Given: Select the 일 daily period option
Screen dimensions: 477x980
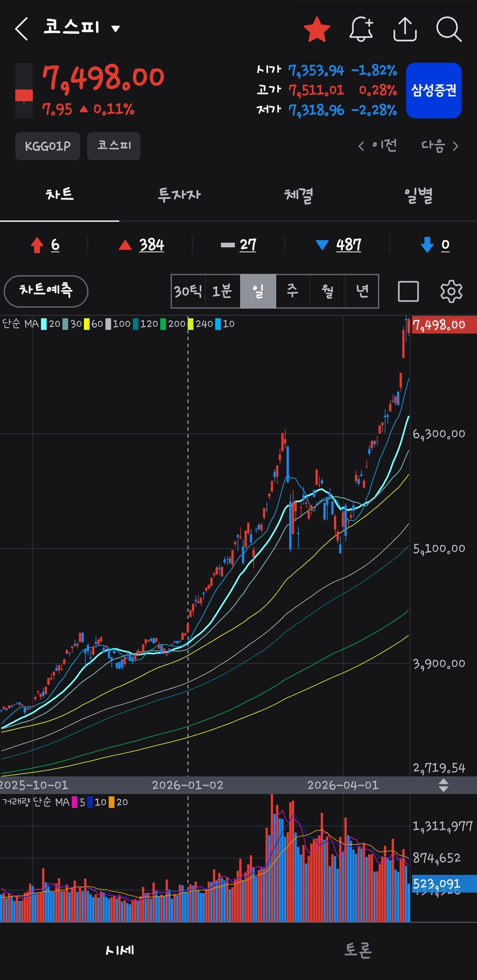Looking at the screenshot, I should tap(258, 291).
